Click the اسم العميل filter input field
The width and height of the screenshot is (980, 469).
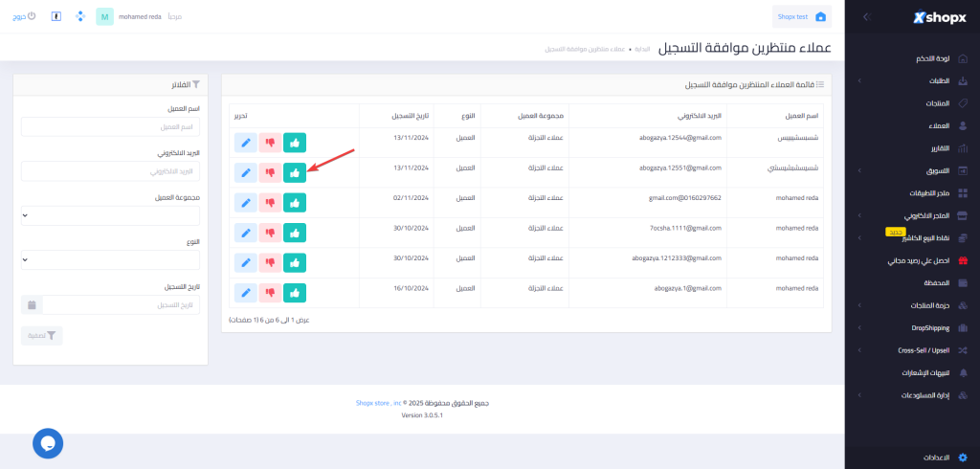110,127
